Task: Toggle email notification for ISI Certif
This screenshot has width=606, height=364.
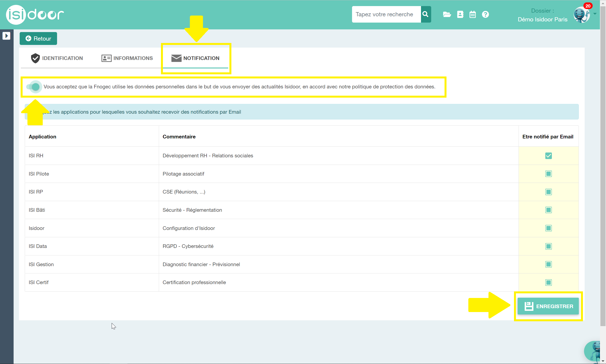Action: click(548, 283)
